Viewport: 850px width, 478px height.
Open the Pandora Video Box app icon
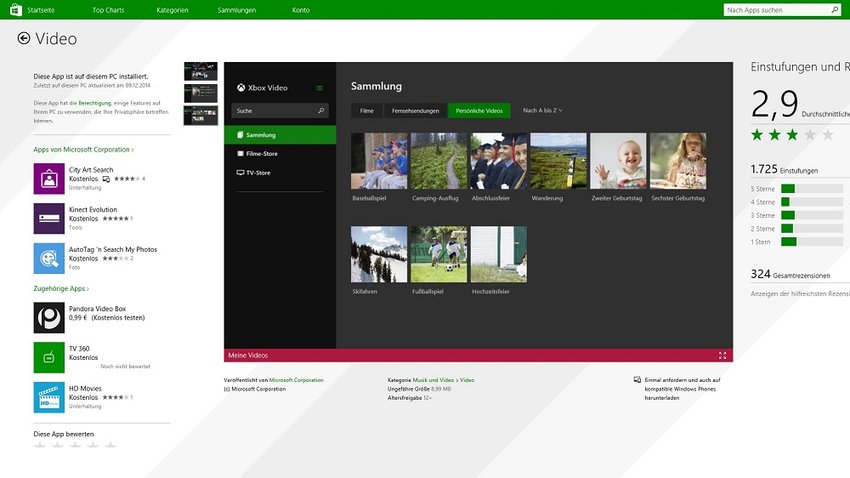(x=49, y=318)
